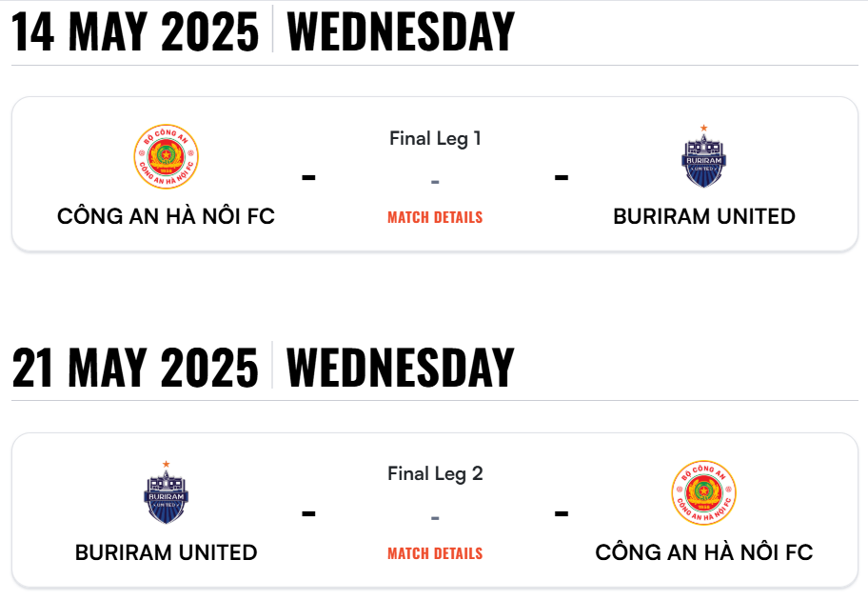
Task: Click Buriram United crest in Final Leg 1
Action: (x=703, y=157)
